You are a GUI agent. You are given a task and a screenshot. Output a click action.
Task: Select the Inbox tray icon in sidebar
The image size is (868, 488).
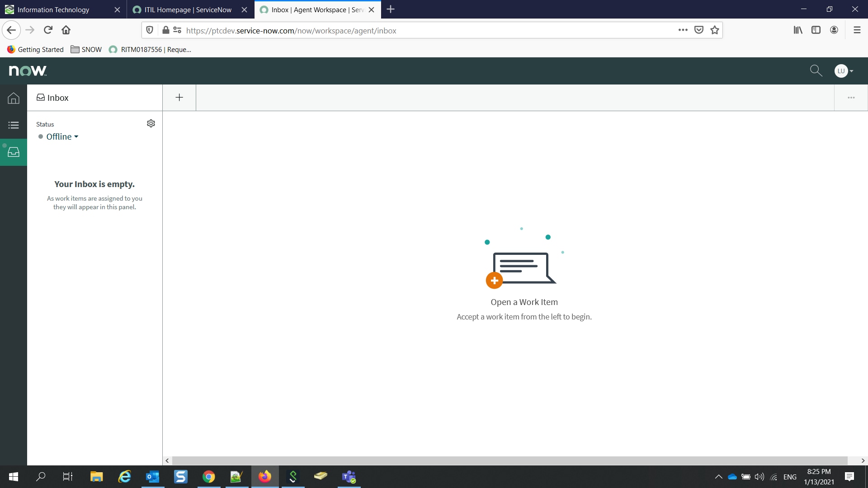click(14, 152)
